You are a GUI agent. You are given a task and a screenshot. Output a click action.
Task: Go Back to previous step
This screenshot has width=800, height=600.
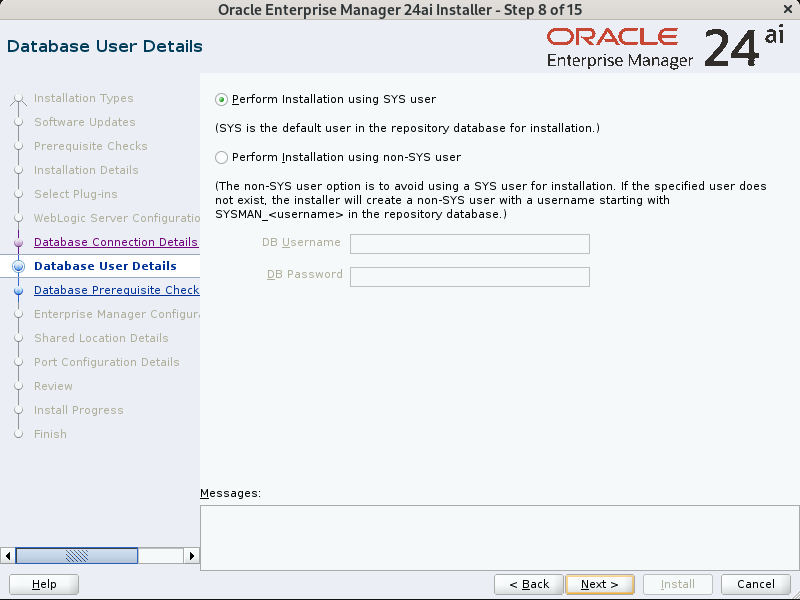point(529,584)
